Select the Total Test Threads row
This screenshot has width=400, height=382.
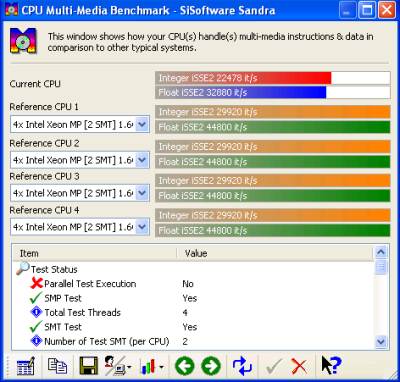click(x=193, y=312)
